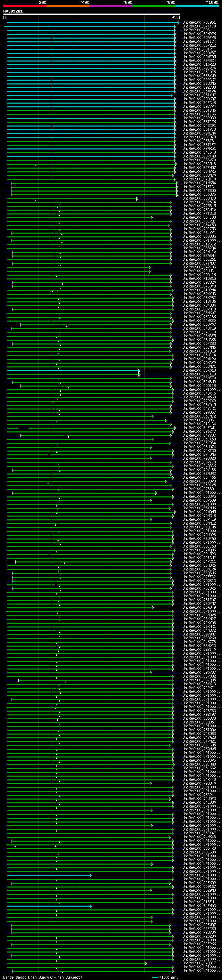Click label UniRef100_Q962T7

pyautogui.click(x=199, y=432)
